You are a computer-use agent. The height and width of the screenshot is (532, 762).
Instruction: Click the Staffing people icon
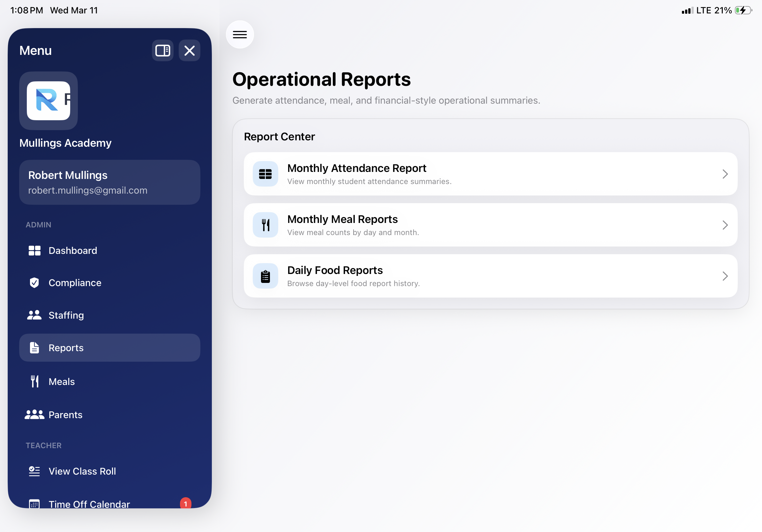point(34,315)
